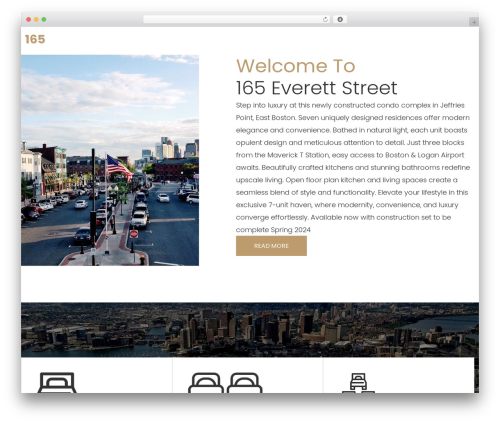Click the Boston skyline aerial banner
Screen dimensions: 500x423
pos(250,330)
